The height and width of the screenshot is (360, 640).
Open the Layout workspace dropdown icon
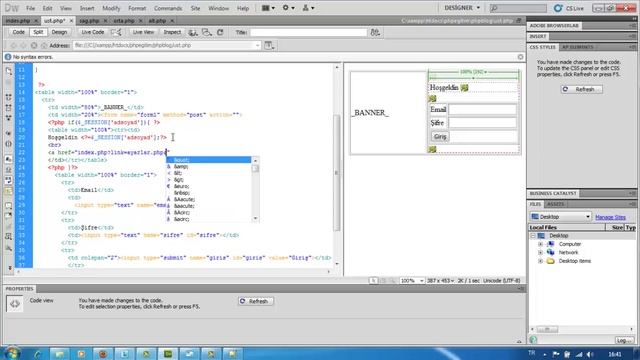268,8
